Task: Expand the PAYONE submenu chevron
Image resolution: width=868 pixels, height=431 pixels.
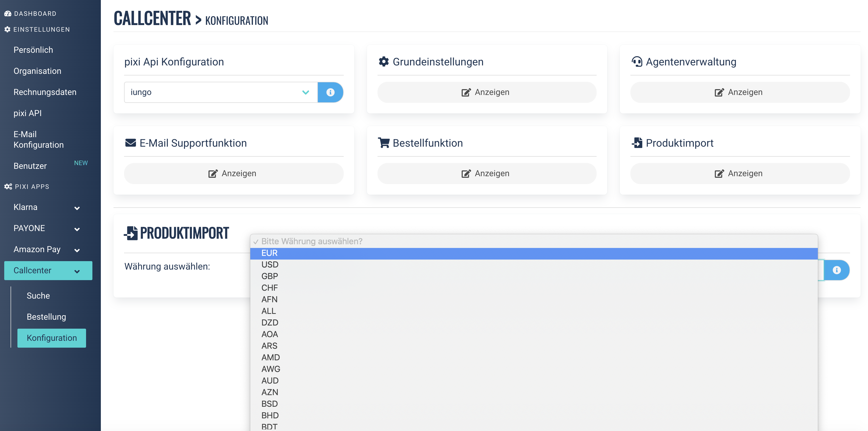Action: 77,229
